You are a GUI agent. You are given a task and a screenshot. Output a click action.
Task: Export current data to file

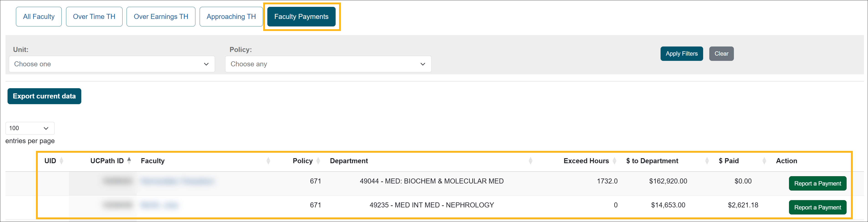pos(44,96)
